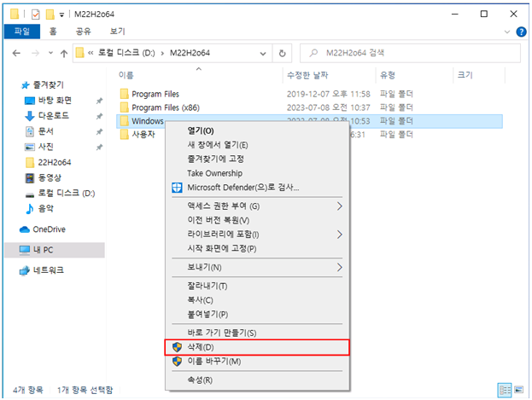
Task: Choose 즐겨찾기에 고정 in context menu
Action: pyautogui.click(x=257, y=159)
